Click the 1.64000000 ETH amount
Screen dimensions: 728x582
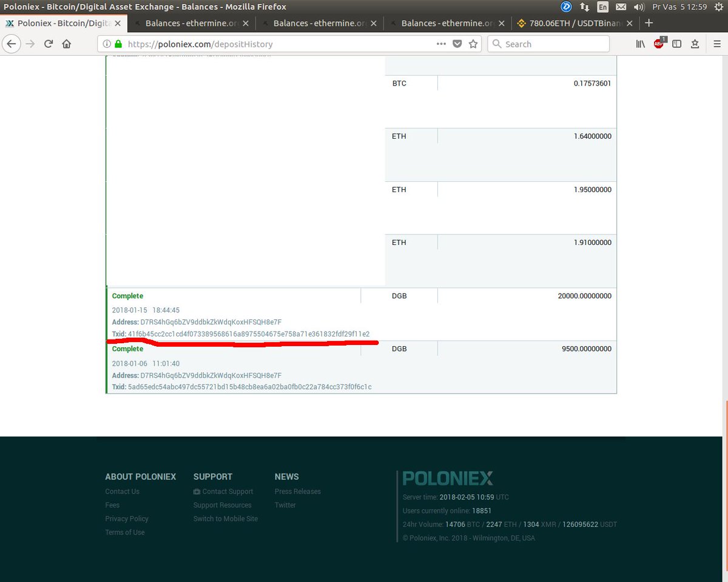pyautogui.click(x=592, y=136)
